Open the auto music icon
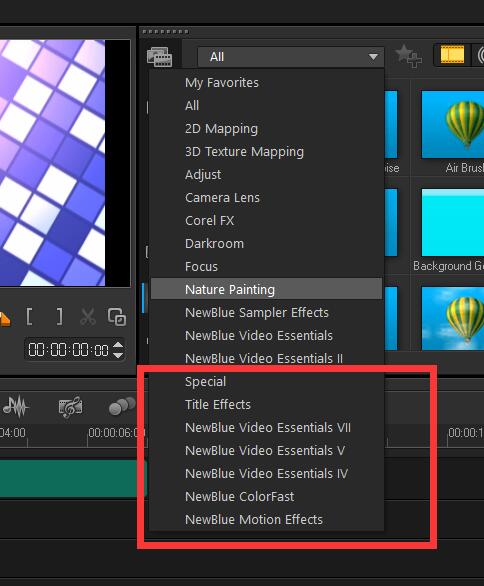The height and width of the screenshot is (586, 484). pos(70,407)
